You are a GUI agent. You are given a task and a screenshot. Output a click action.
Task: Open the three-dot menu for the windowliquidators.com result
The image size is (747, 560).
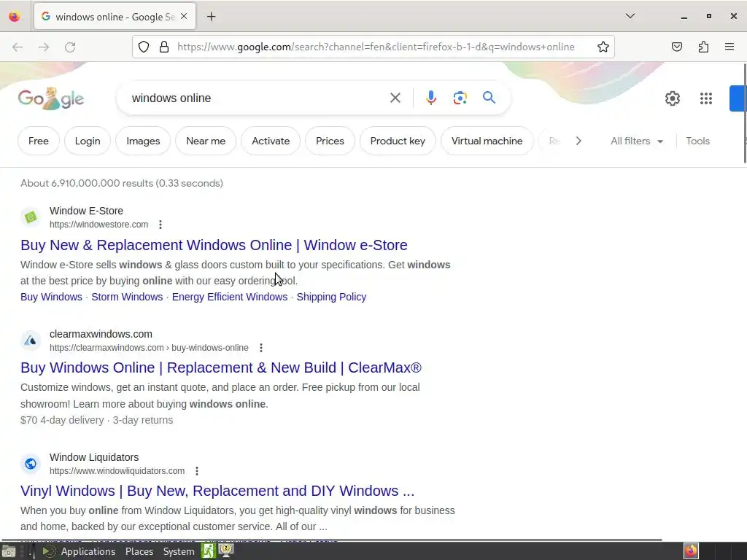[197, 471]
